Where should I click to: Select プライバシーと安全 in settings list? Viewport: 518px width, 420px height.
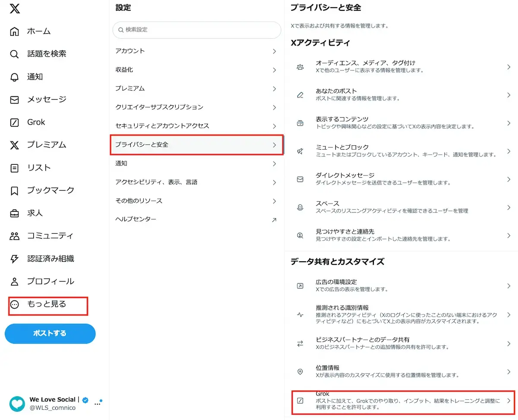[x=196, y=145]
